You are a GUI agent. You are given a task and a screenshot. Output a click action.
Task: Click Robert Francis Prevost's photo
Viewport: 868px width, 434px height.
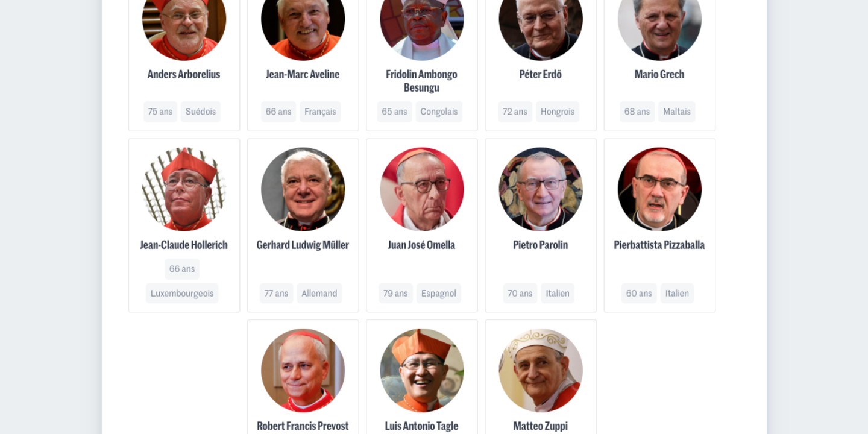pyautogui.click(x=303, y=370)
